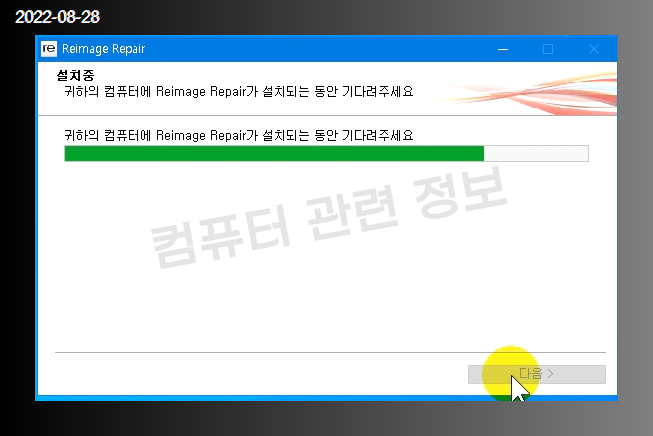Click the 2022-08-28 date label
Image resolution: width=653 pixels, height=436 pixels.
(x=57, y=17)
